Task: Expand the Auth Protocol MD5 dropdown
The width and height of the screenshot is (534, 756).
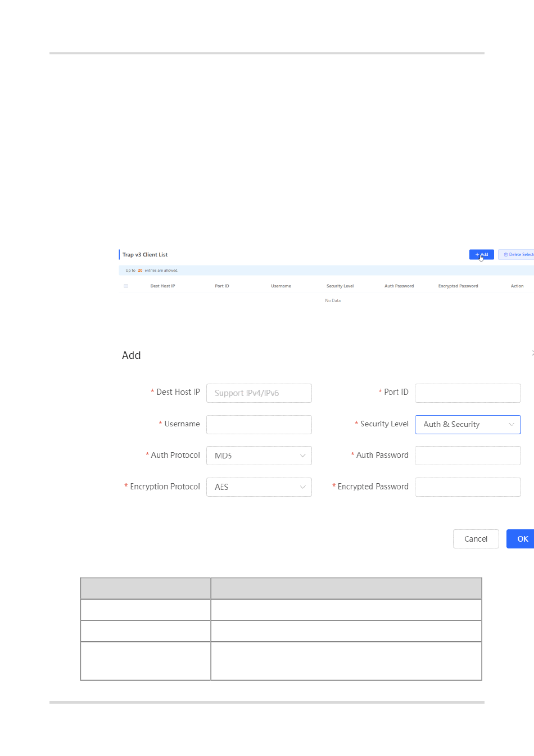Action: pos(259,456)
